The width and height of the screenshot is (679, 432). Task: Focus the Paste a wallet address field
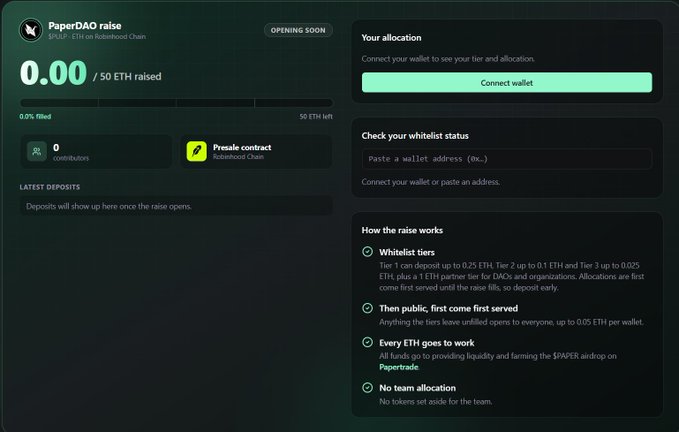point(507,159)
